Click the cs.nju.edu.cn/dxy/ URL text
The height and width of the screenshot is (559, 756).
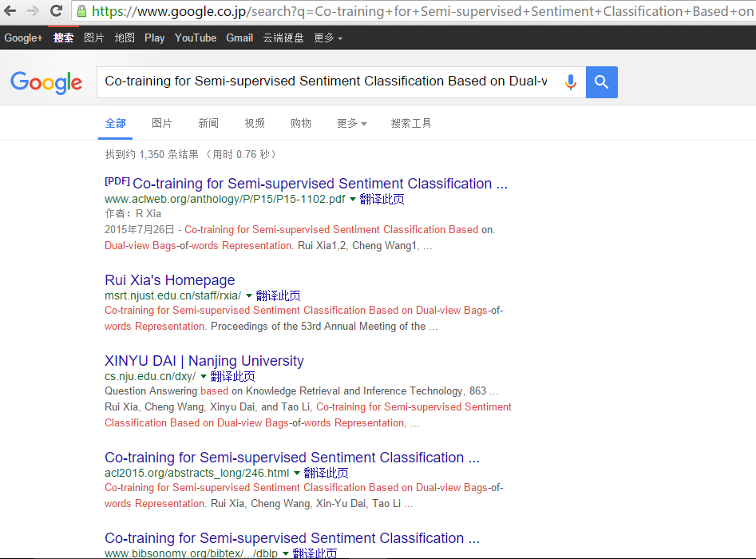150,376
